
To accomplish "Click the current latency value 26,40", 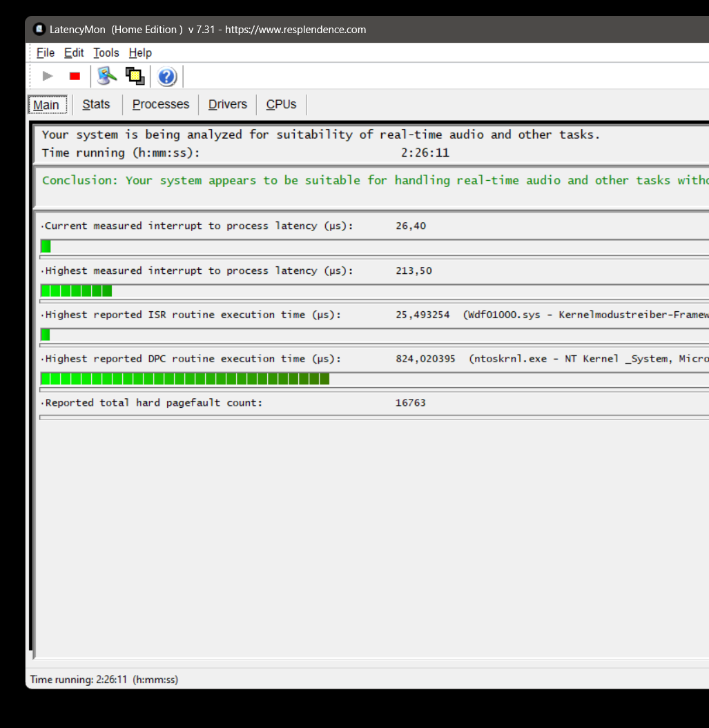I will point(411,226).
